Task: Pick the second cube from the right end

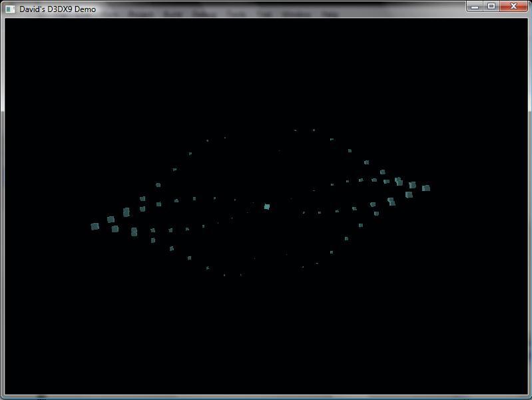Action: pos(412,185)
